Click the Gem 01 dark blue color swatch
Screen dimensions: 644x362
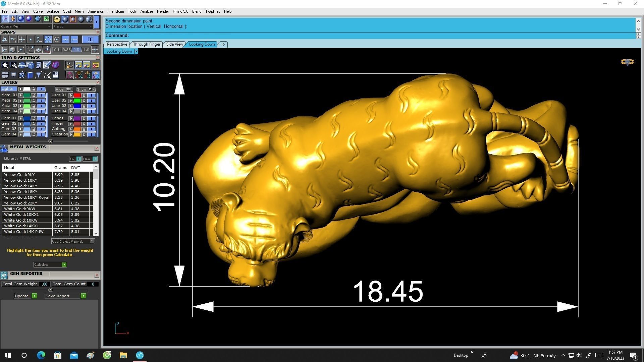point(27,118)
